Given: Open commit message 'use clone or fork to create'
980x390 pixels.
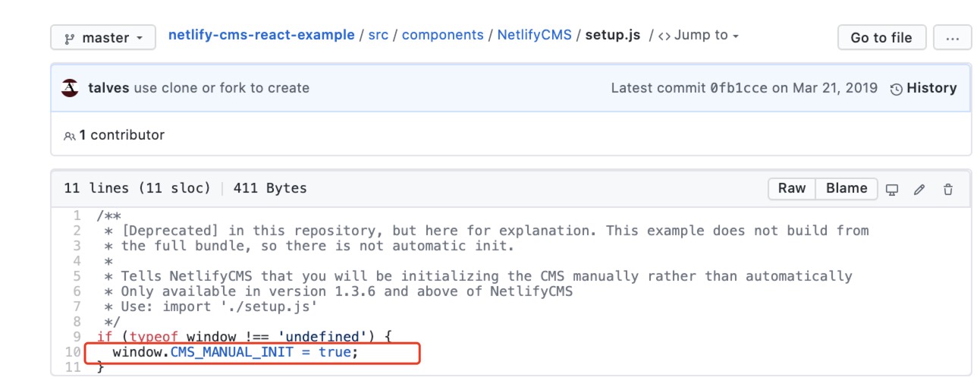Looking at the screenshot, I should click(221, 88).
